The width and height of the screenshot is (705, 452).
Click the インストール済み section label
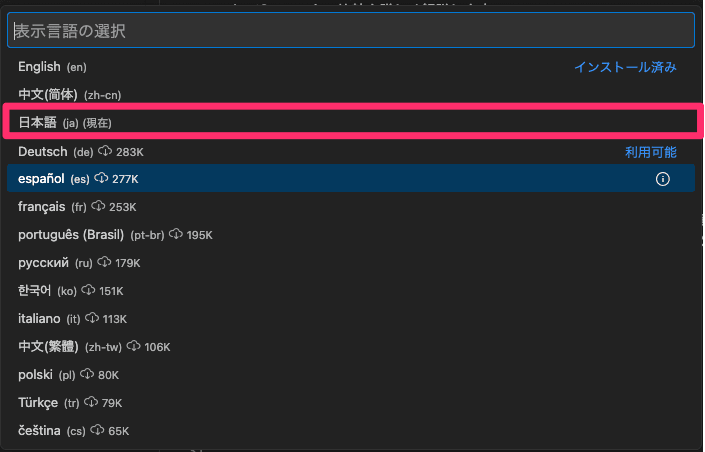pos(625,67)
